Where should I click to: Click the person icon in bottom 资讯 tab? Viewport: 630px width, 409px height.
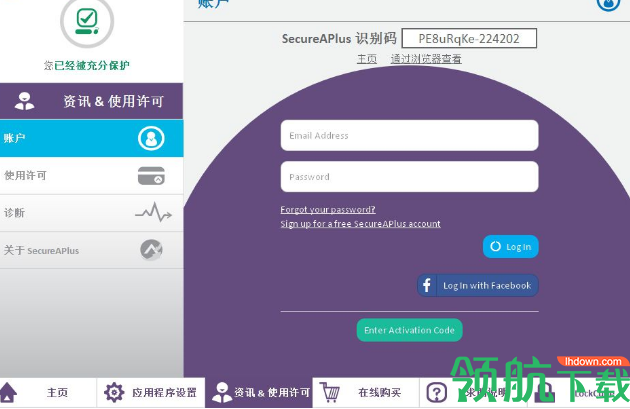(222, 392)
